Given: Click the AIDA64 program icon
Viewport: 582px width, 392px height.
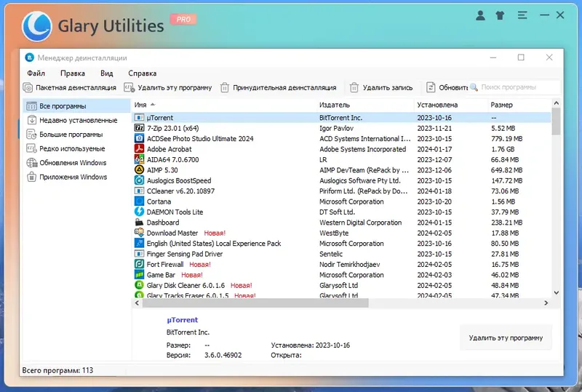Looking at the screenshot, I should 139,159.
